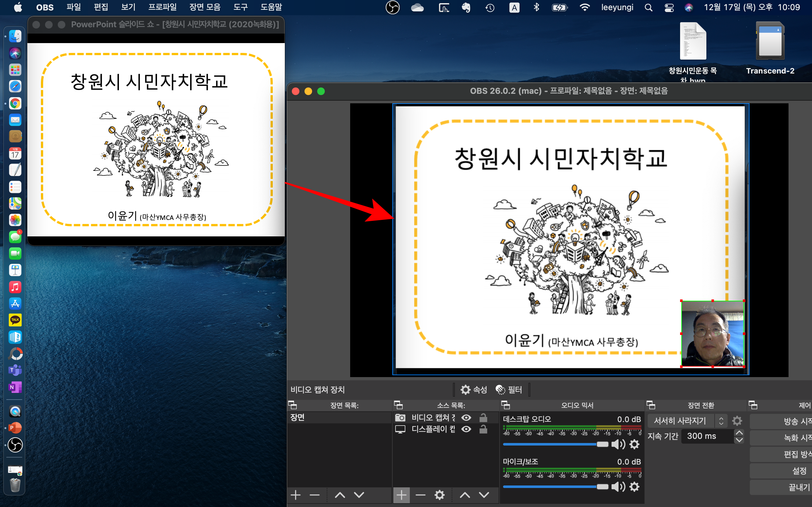The height and width of the screenshot is (507, 812).
Task: Click the add source plus button
Action: 401,495
